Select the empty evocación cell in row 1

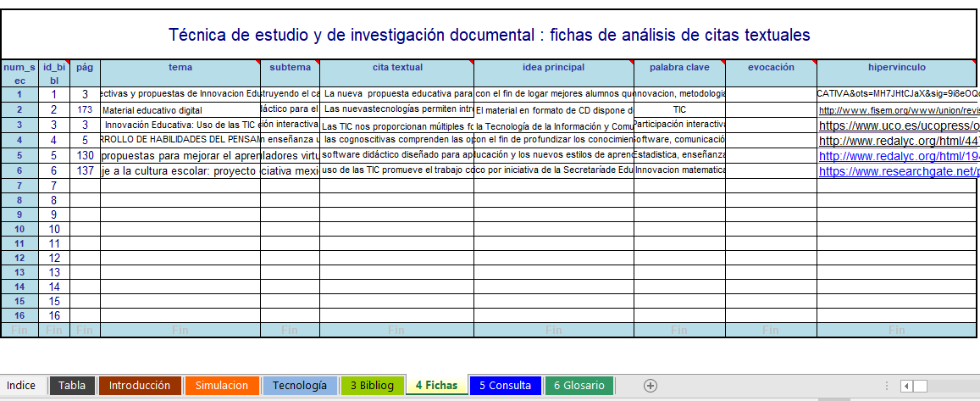(771, 94)
